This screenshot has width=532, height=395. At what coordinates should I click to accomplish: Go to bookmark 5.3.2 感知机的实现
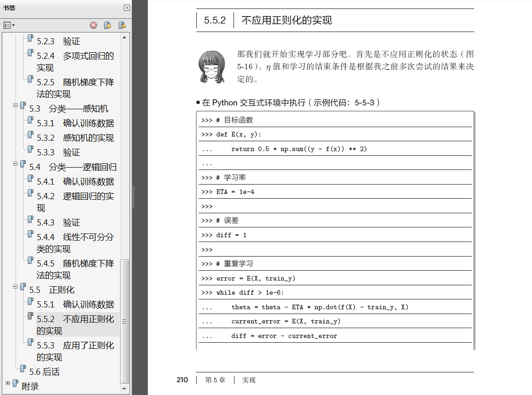tap(75, 138)
